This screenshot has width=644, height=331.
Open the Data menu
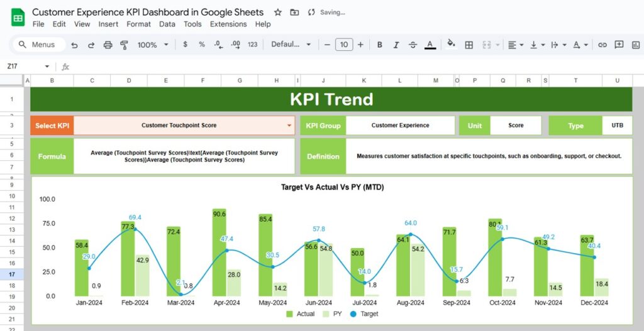167,24
